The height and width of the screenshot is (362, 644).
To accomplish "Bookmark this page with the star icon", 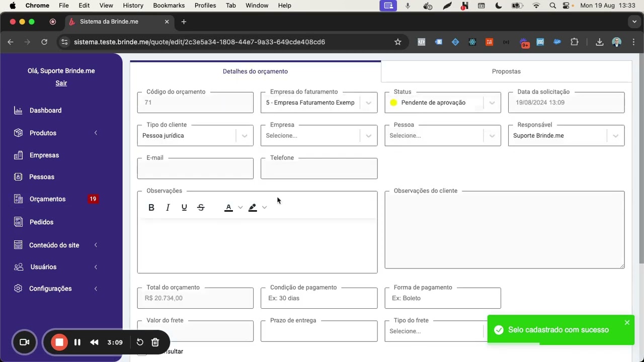I will coord(398,42).
